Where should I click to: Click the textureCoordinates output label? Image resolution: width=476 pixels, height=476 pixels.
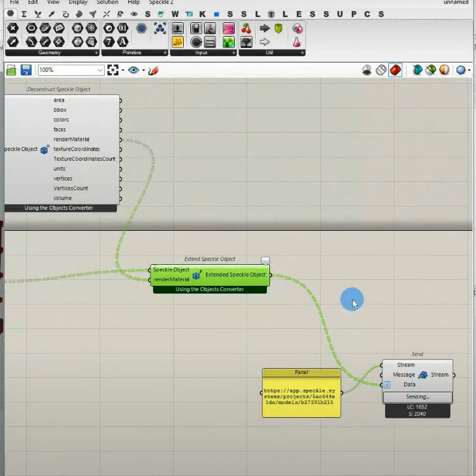point(76,149)
